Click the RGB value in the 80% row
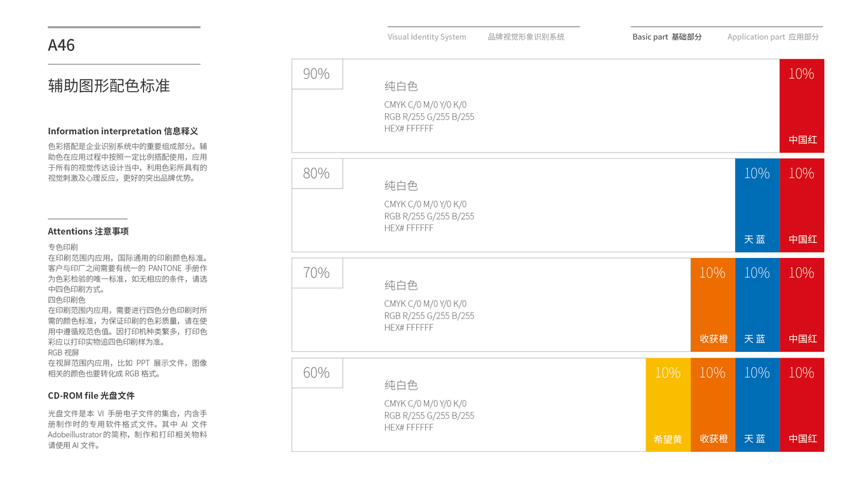 pyautogui.click(x=429, y=217)
